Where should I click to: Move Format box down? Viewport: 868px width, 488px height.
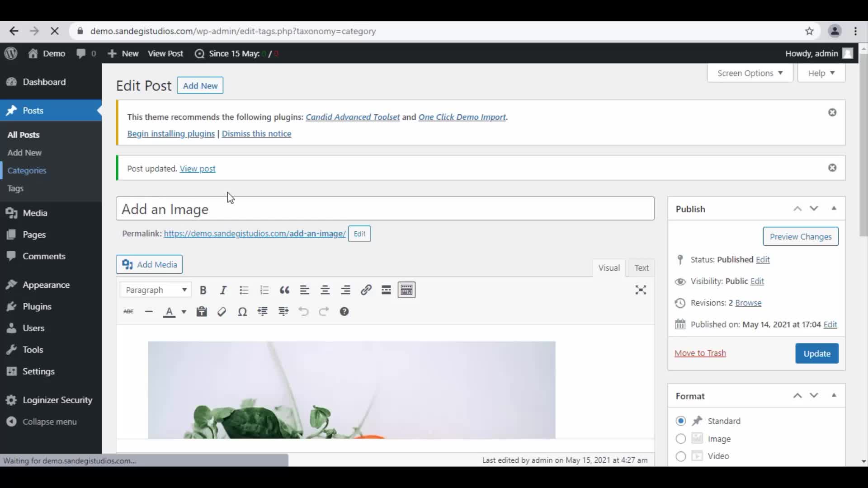point(814,396)
